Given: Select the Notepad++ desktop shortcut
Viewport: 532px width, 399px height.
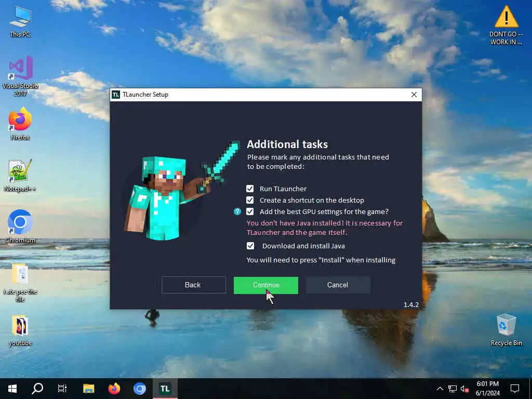Looking at the screenshot, I should [x=20, y=176].
